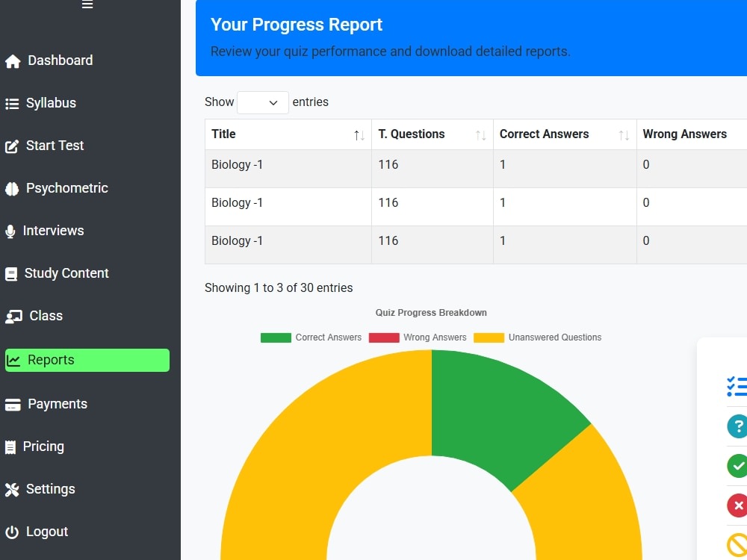
Task: Open Payments page
Action: [58, 404]
